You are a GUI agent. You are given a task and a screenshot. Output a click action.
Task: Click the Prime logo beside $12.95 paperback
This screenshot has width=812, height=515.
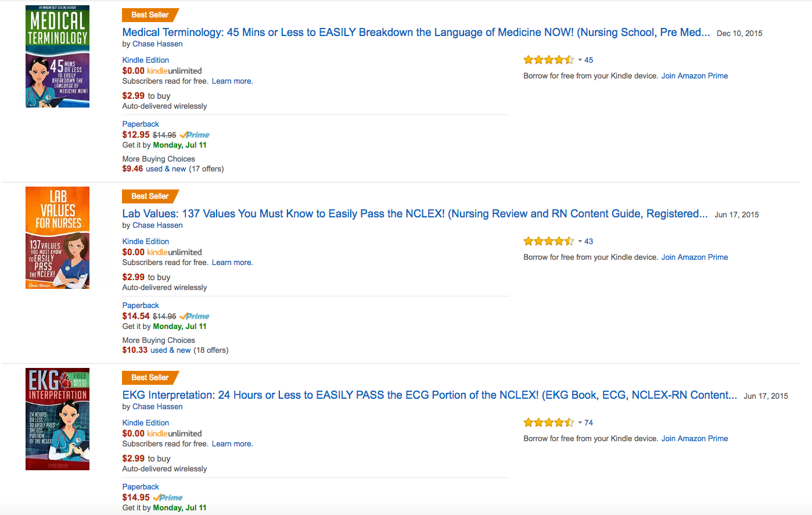(x=195, y=135)
